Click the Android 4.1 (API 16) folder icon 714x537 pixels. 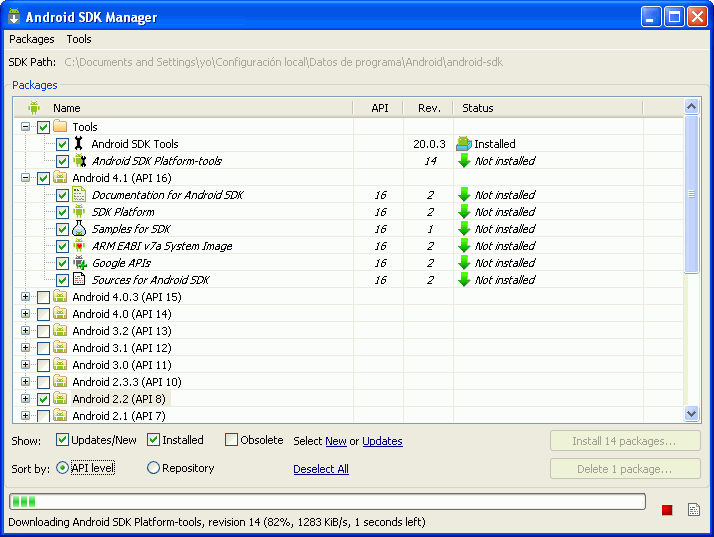point(60,178)
